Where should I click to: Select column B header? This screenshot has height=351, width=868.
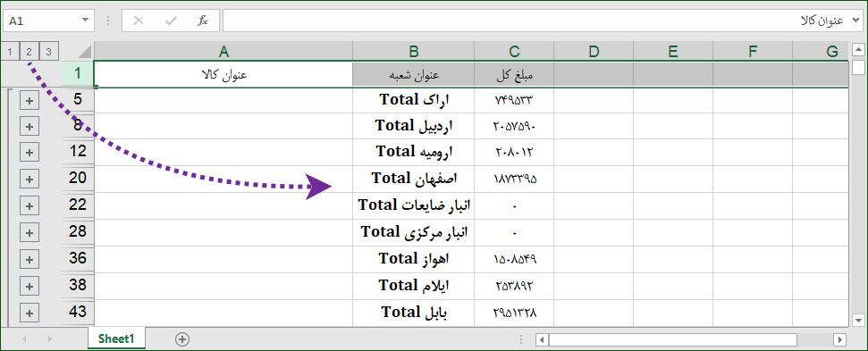(414, 52)
